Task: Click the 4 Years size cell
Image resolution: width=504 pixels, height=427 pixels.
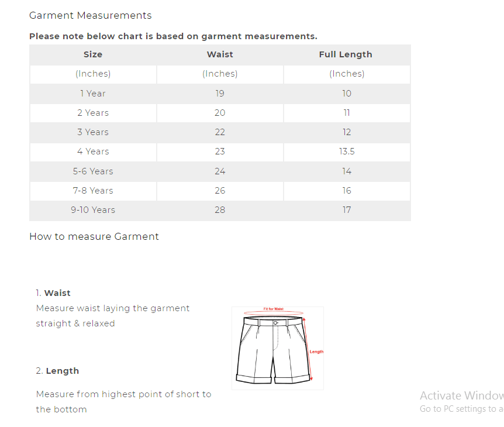Action: tap(93, 151)
